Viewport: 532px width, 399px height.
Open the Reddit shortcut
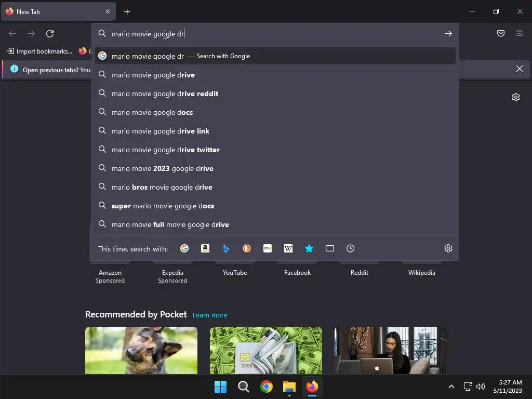pos(360,273)
